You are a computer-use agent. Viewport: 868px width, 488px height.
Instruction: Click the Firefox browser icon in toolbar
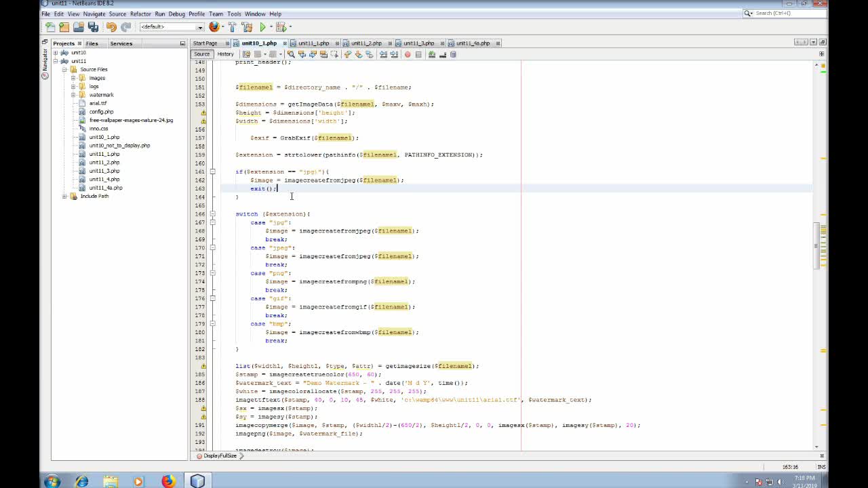pyautogui.click(x=214, y=27)
